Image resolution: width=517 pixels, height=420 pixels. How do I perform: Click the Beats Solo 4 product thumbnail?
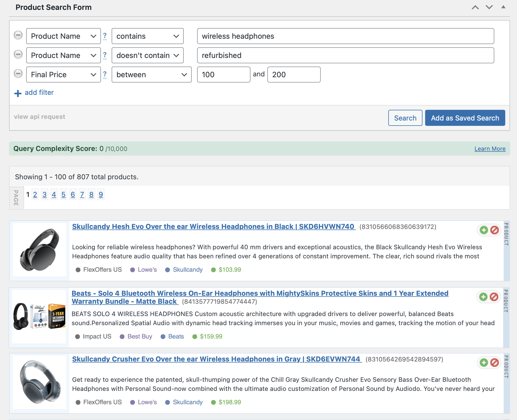(39, 317)
